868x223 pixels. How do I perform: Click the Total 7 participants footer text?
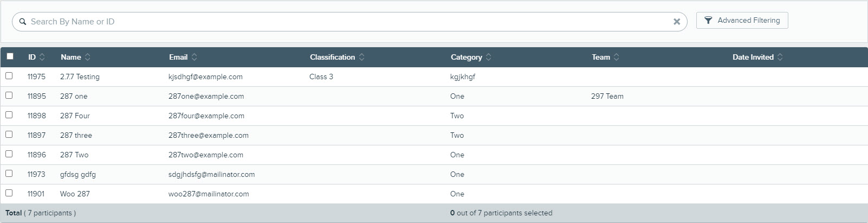click(41, 213)
